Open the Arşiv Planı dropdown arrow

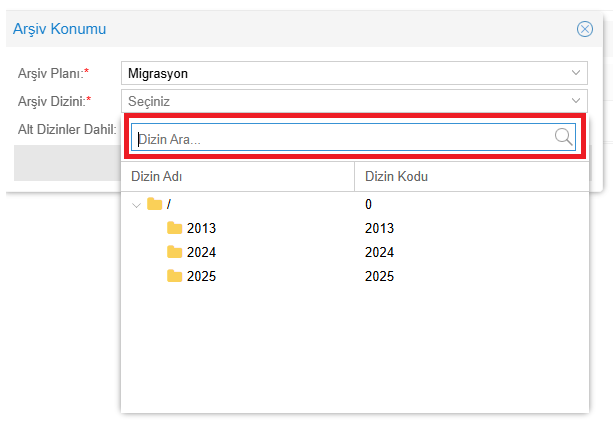tap(576, 73)
